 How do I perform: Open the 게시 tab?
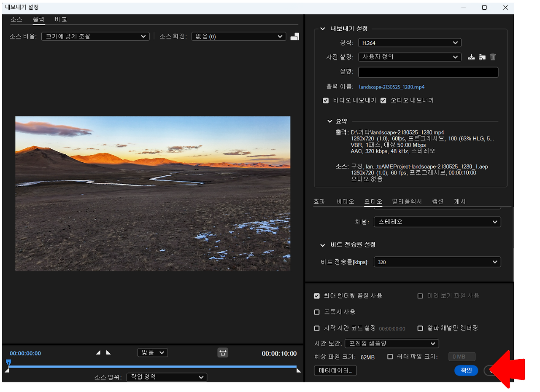click(460, 201)
